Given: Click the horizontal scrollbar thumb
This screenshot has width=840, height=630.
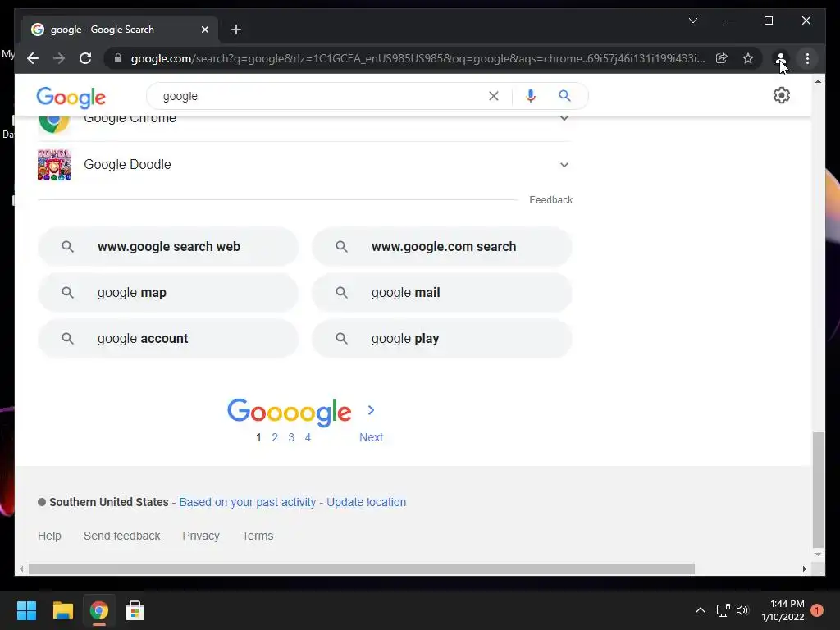Looking at the screenshot, I should coord(362,569).
